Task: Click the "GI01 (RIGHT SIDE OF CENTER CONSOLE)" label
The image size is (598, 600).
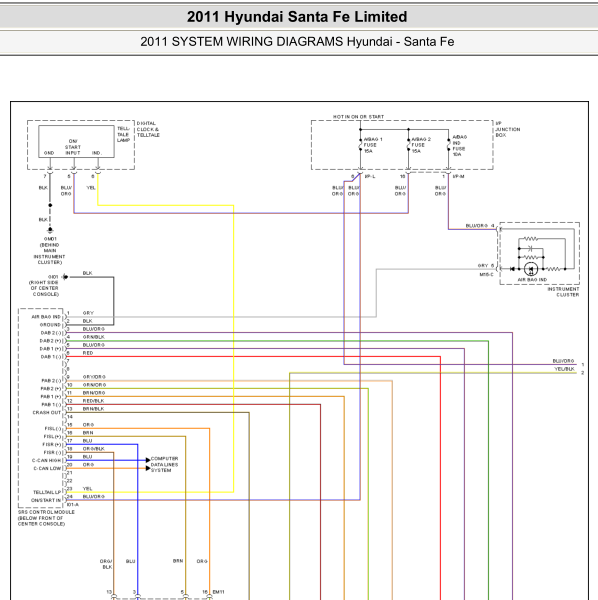Action: (44, 285)
